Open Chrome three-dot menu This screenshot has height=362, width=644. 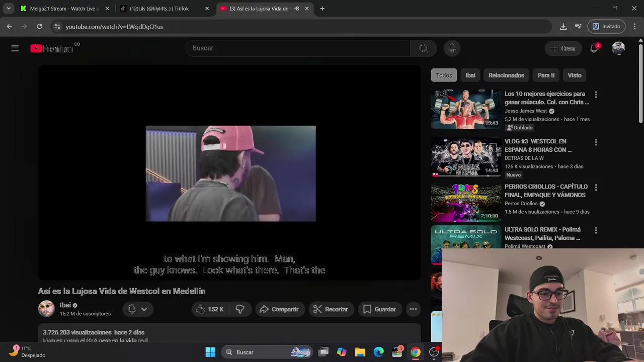pos(635,26)
